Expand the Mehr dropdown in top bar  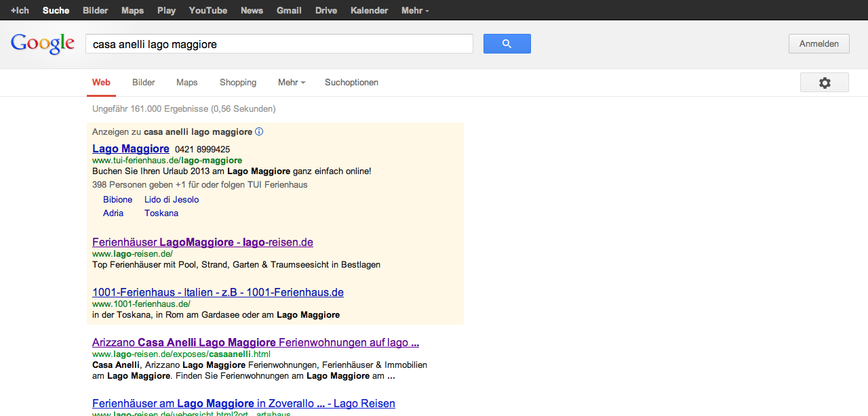414,10
